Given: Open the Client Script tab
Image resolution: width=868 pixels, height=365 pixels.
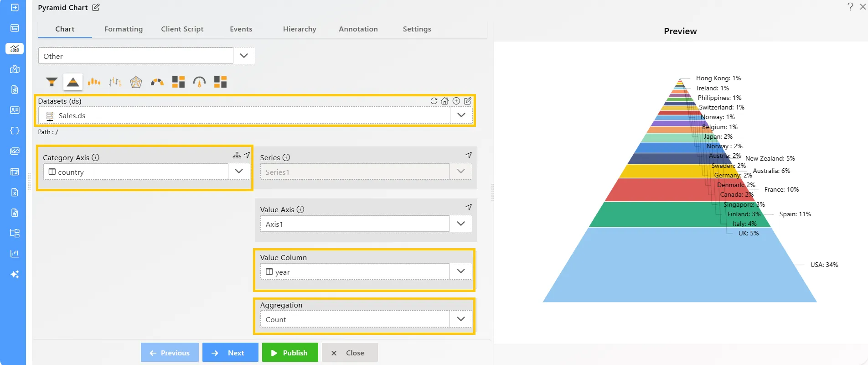Looking at the screenshot, I should (x=182, y=29).
